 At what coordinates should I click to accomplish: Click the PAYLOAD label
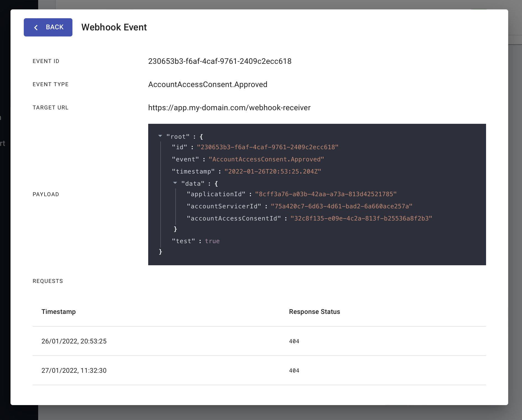pyautogui.click(x=46, y=195)
